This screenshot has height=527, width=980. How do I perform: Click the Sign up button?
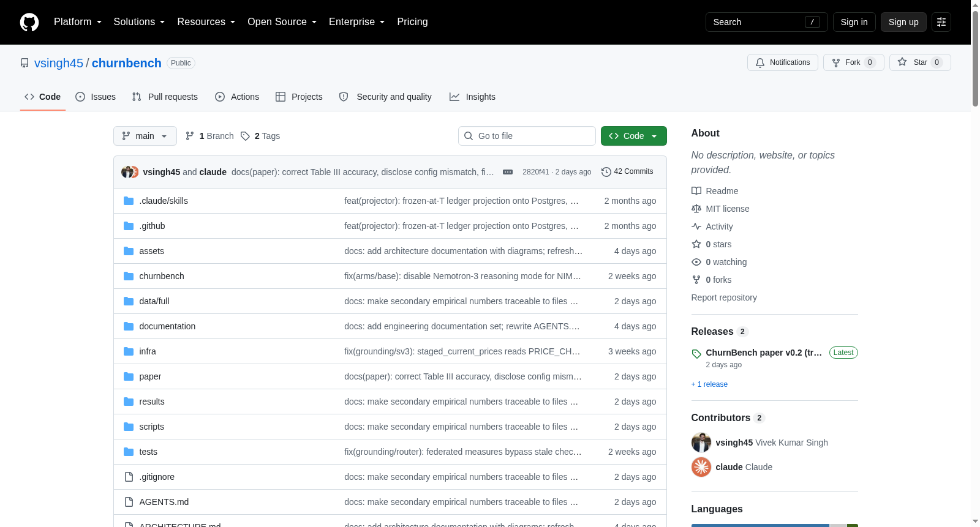pyautogui.click(x=903, y=22)
